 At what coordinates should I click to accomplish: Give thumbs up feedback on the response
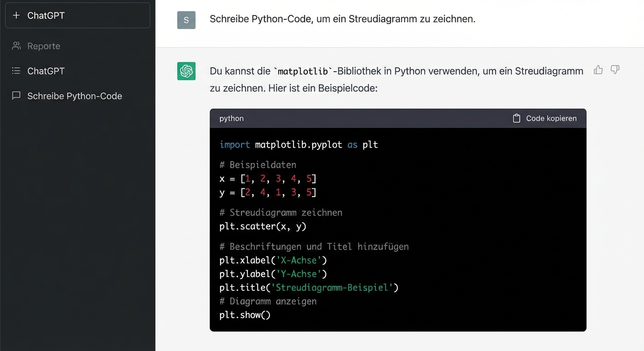(598, 70)
